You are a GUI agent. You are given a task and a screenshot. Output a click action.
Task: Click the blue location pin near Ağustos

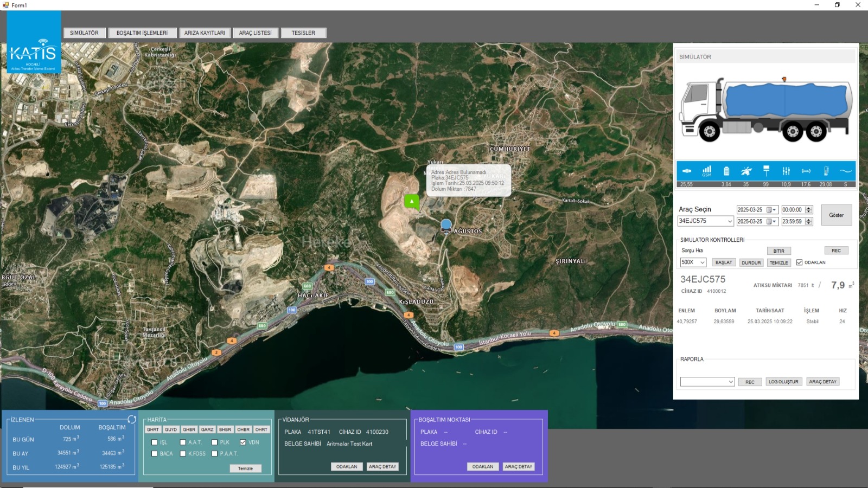click(x=446, y=226)
